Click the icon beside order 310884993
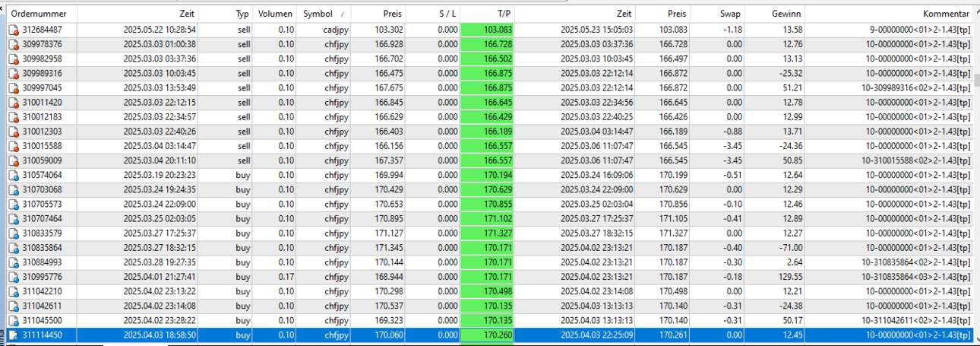 click(13, 262)
